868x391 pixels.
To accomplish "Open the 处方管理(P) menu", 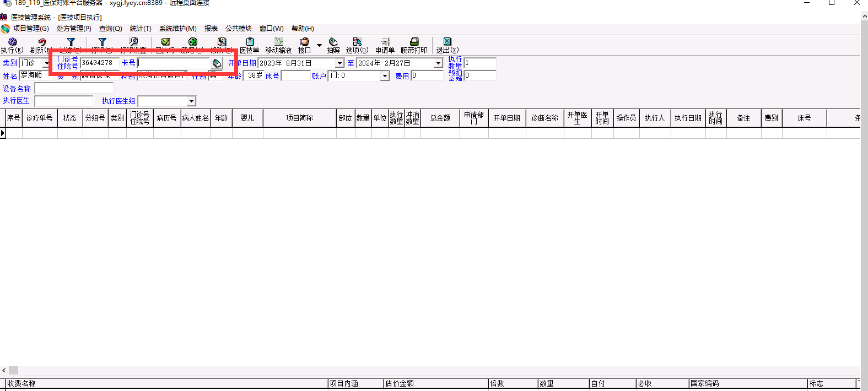I will 74,29.
